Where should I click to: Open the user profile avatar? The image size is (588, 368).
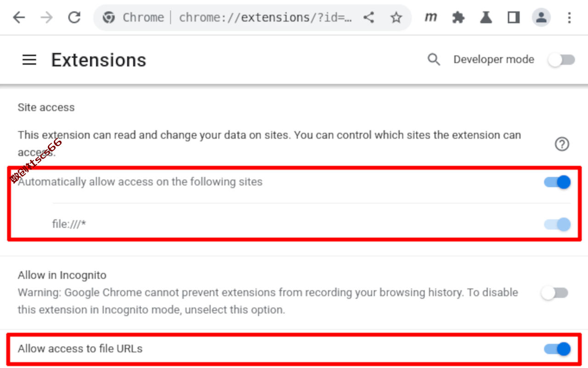click(x=541, y=17)
